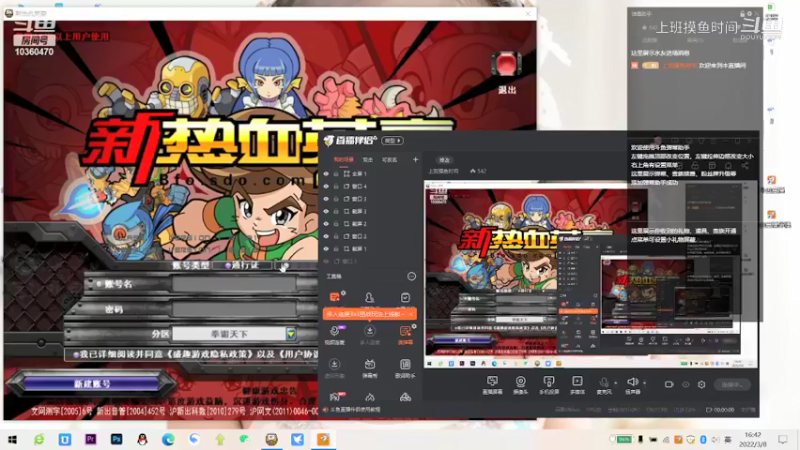This screenshot has height=450, width=800.
Task: Expand the speaker settings arrow
Action: click(x=644, y=383)
